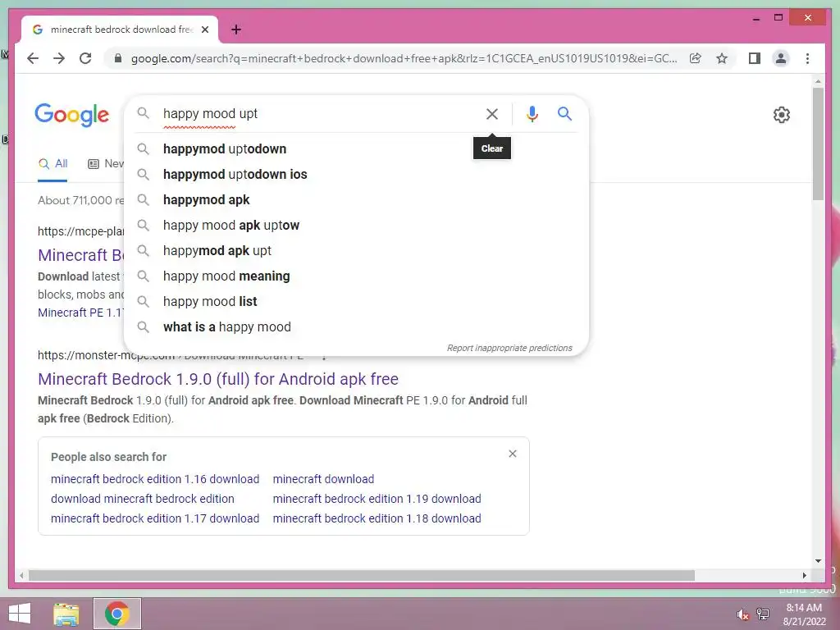
Task: Select suggestion happy mood meaning
Action: point(356,276)
